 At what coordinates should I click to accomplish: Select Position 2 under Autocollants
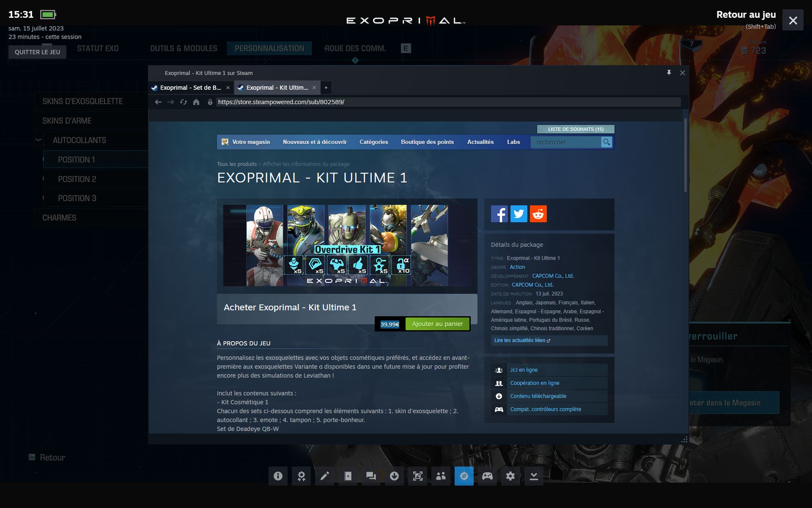[x=96, y=179]
